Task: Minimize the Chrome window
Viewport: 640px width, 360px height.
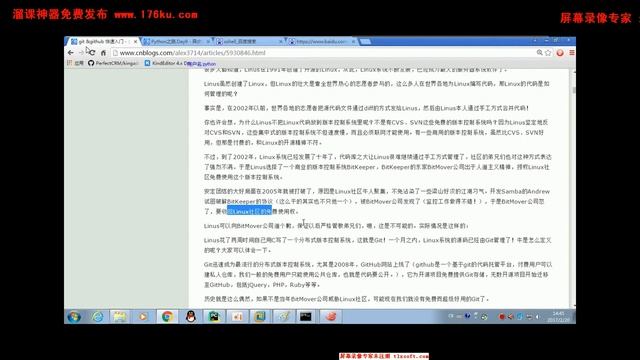Action: (546, 40)
